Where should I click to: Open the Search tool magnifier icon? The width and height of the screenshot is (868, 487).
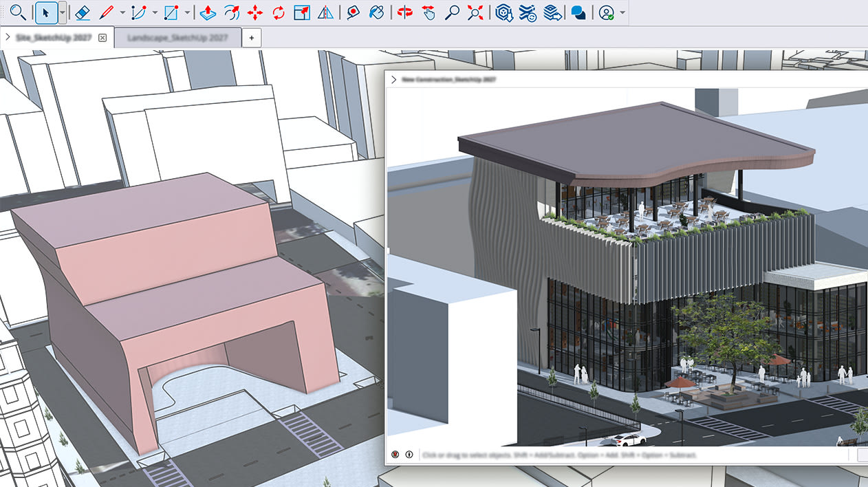[17, 12]
